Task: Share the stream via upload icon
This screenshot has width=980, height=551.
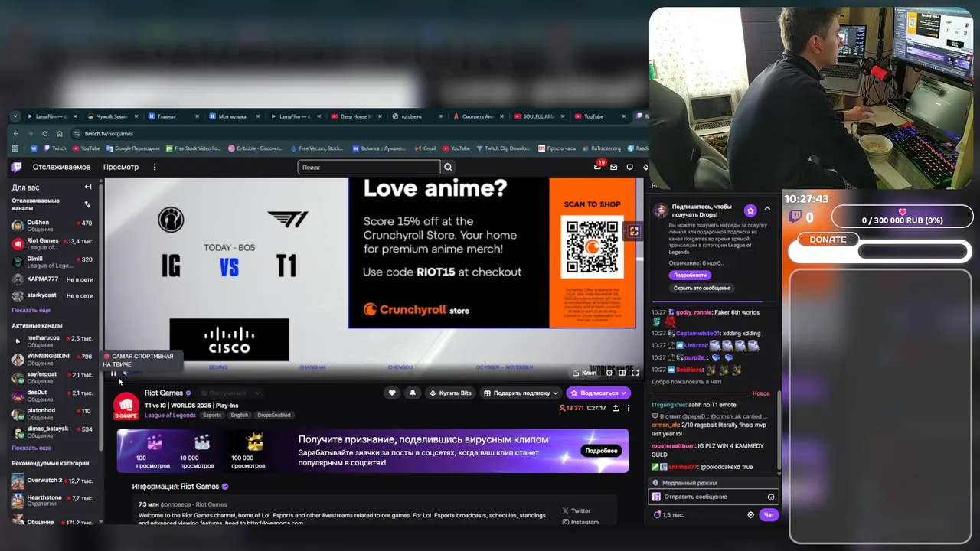Action: point(616,408)
